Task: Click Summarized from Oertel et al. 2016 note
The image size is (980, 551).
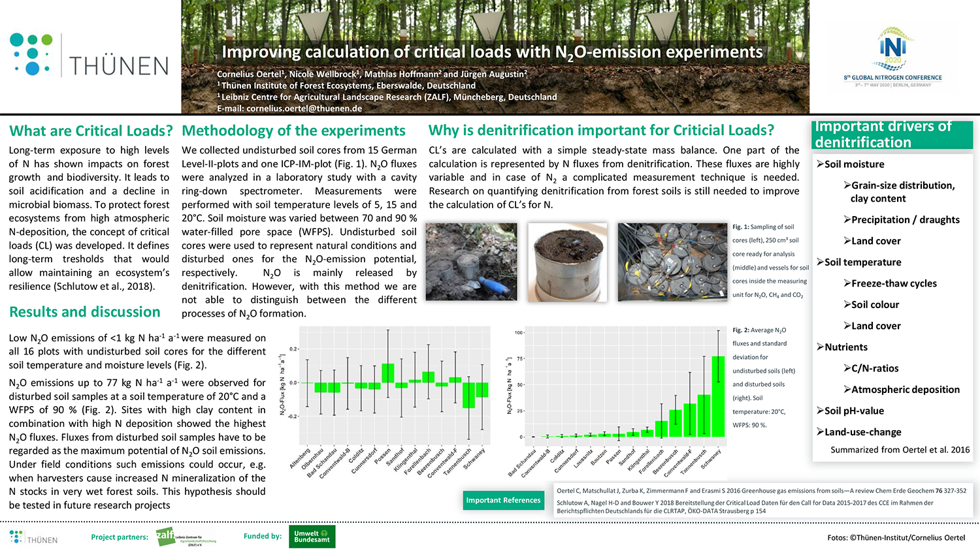Action: click(x=900, y=450)
